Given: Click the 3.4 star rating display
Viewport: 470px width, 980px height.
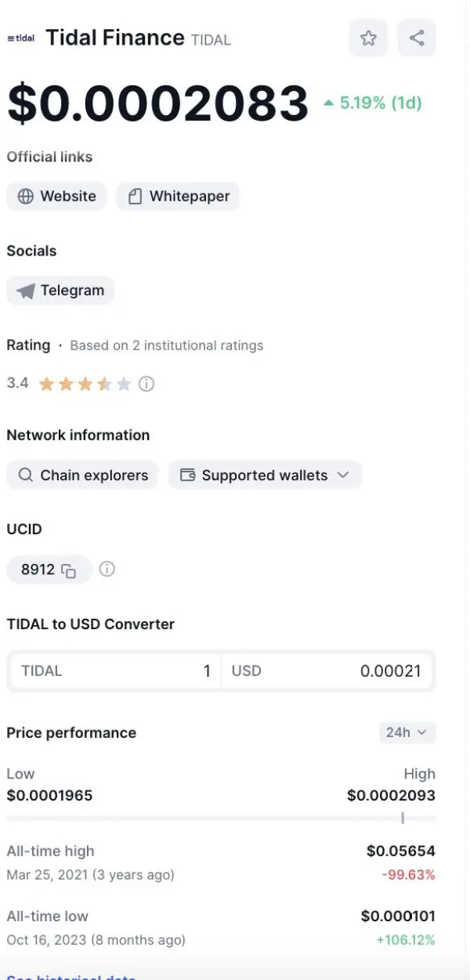Looking at the screenshot, I should coord(84,384).
